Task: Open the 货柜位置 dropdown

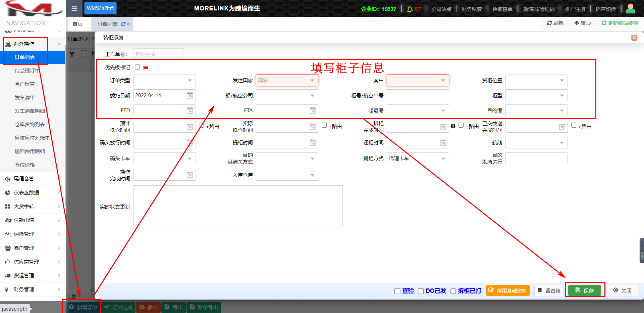Action: (537, 81)
